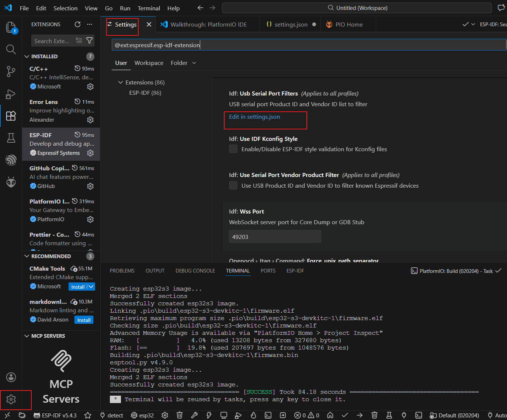Open manage gear for ESP-IDF extension

[x=90, y=153]
